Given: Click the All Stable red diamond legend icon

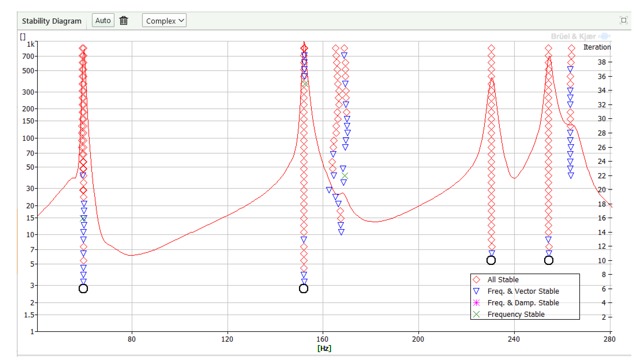Looking at the screenshot, I should [477, 279].
